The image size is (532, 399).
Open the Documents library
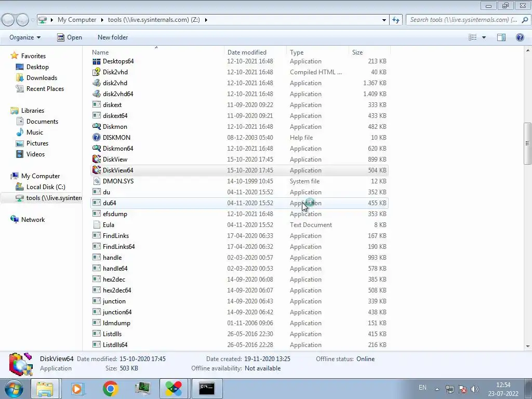click(42, 122)
